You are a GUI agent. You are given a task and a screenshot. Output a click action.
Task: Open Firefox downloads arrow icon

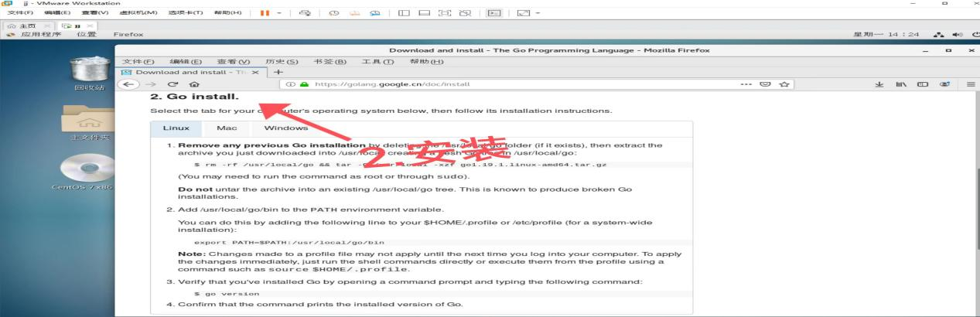point(881,84)
